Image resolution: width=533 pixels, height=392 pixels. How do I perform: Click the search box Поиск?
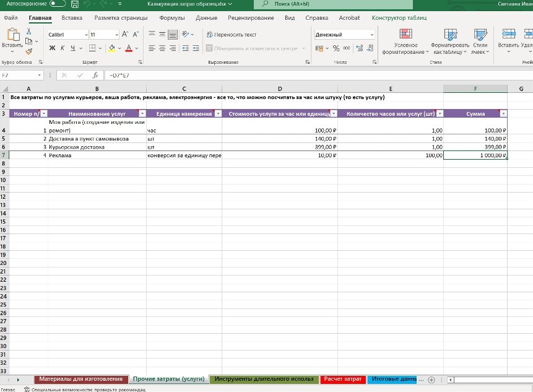click(333, 4)
